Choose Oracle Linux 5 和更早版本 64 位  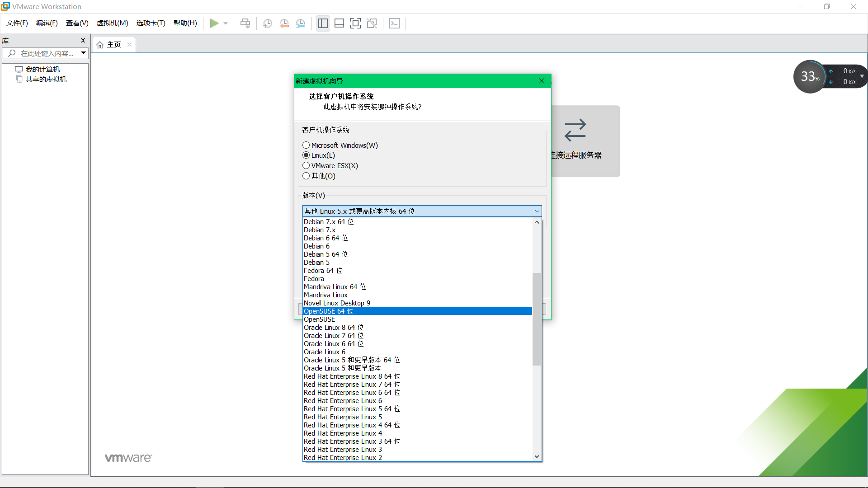pyautogui.click(x=418, y=360)
